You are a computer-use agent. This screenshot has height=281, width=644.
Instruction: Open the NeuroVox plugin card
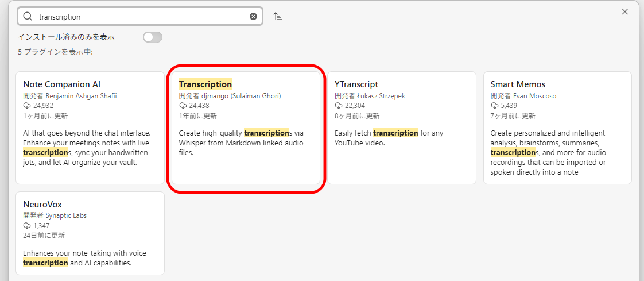90,233
